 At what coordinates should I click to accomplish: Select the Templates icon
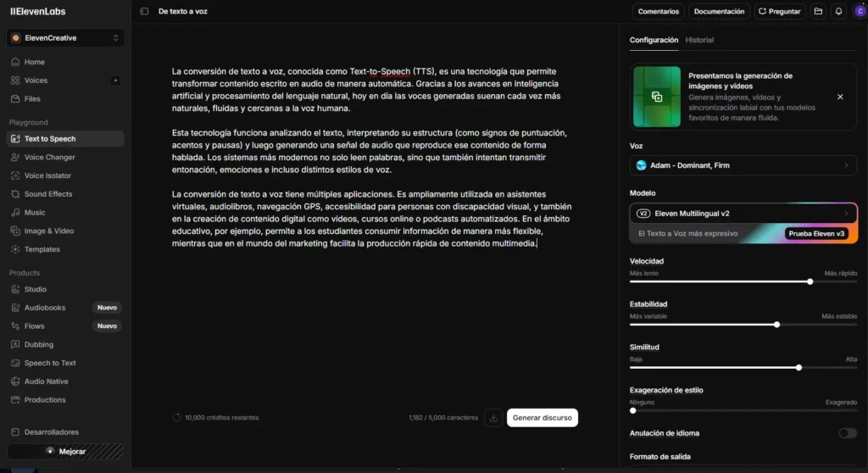coord(15,249)
